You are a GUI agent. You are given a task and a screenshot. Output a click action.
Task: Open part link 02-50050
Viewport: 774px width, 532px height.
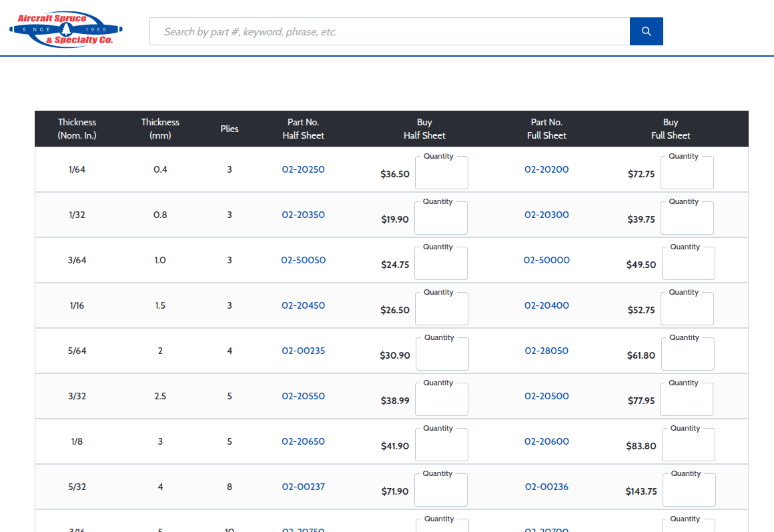[303, 260]
